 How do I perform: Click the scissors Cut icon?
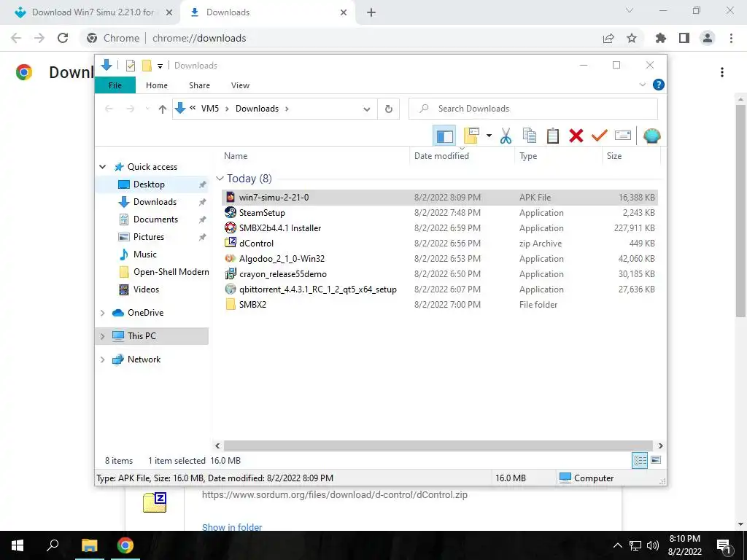coord(506,136)
